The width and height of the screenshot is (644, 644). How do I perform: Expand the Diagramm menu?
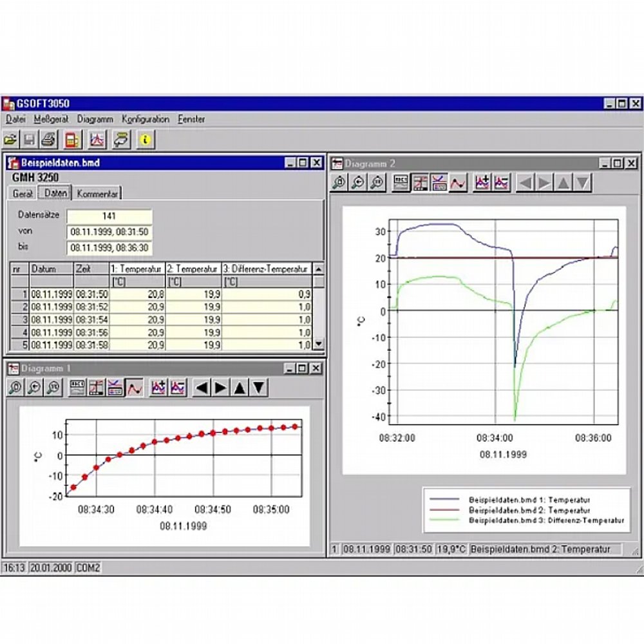pos(95,119)
